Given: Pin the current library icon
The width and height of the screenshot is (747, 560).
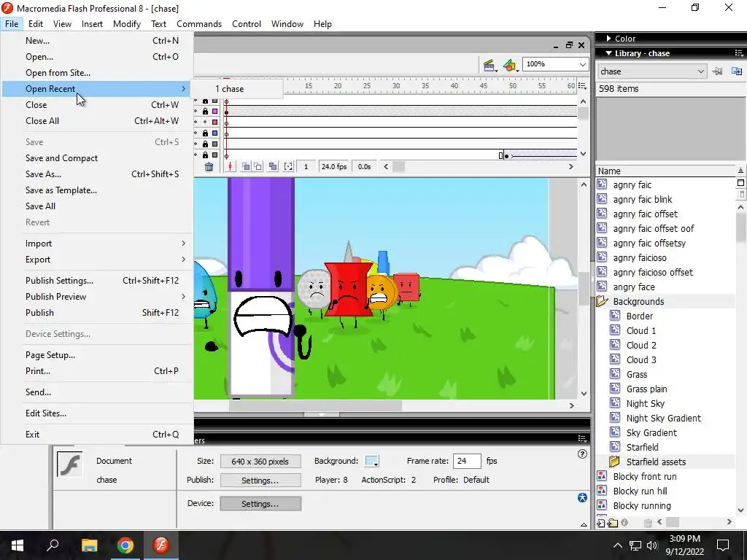Looking at the screenshot, I should tap(718, 71).
